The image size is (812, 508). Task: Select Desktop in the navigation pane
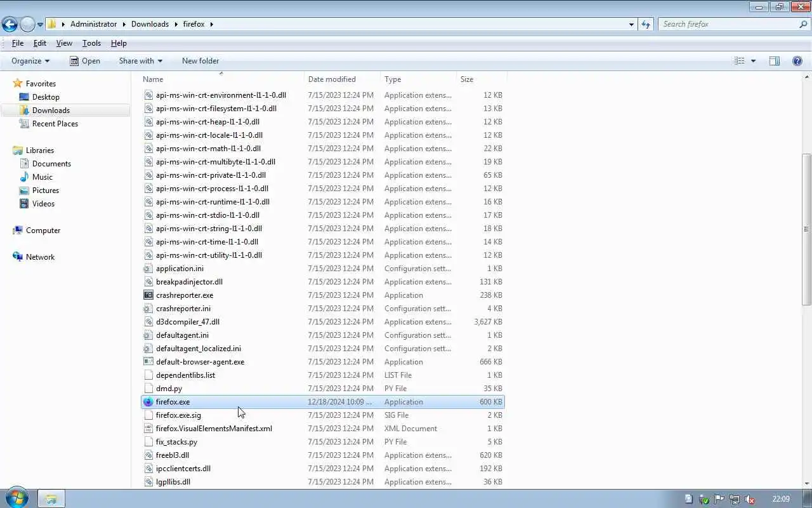pos(46,97)
